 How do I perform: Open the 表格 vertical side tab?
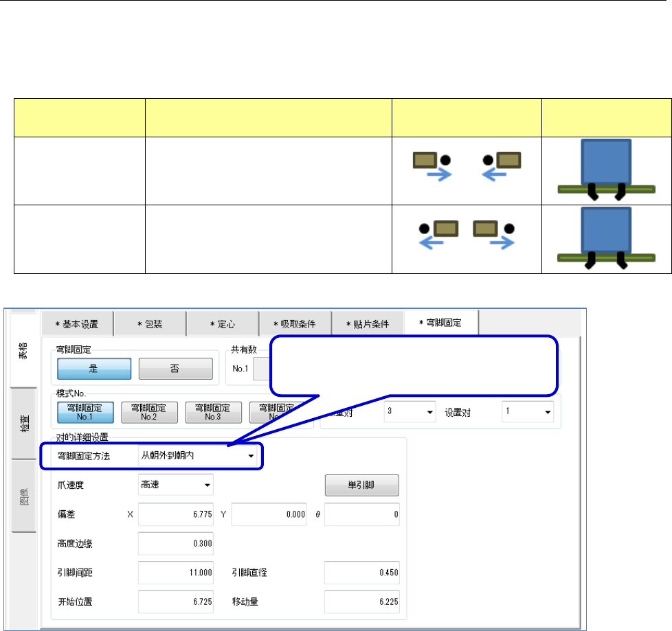[x=23, y=350]
